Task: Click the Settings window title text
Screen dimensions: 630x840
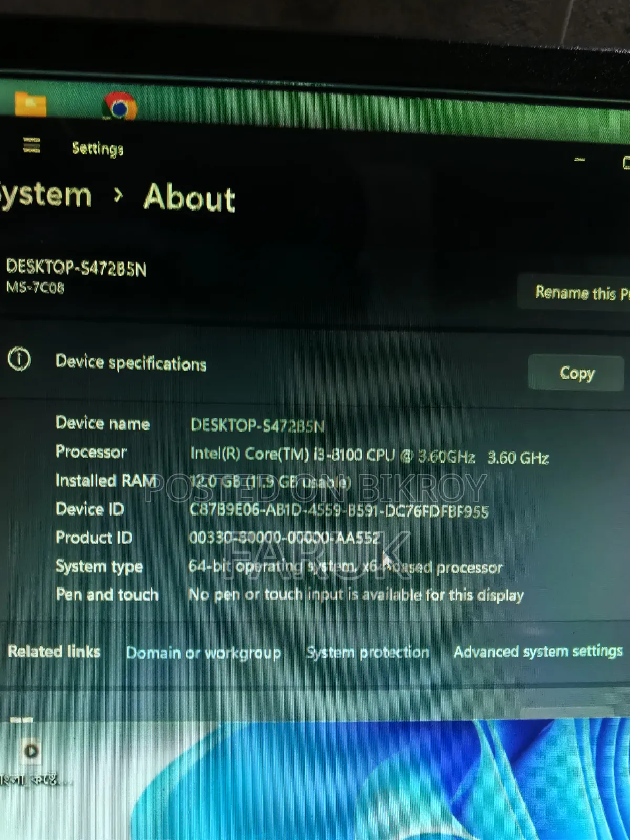Action: [98, 149]
